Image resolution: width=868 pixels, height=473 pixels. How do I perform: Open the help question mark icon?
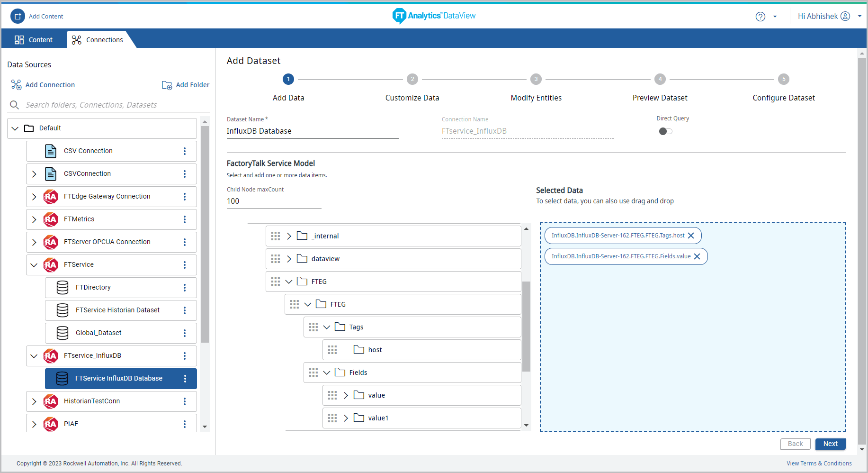point(760,17)
